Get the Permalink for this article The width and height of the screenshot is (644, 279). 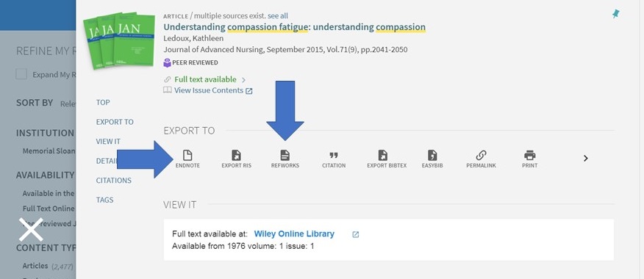click(481, 159)
